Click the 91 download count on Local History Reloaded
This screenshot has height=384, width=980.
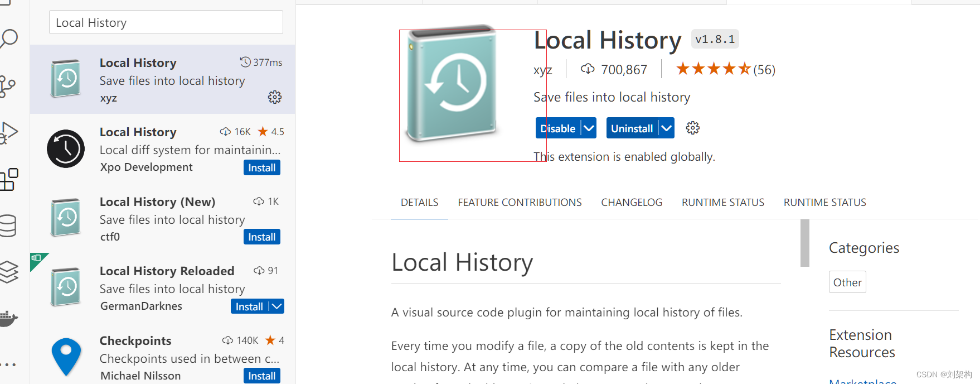coord(266,271)
